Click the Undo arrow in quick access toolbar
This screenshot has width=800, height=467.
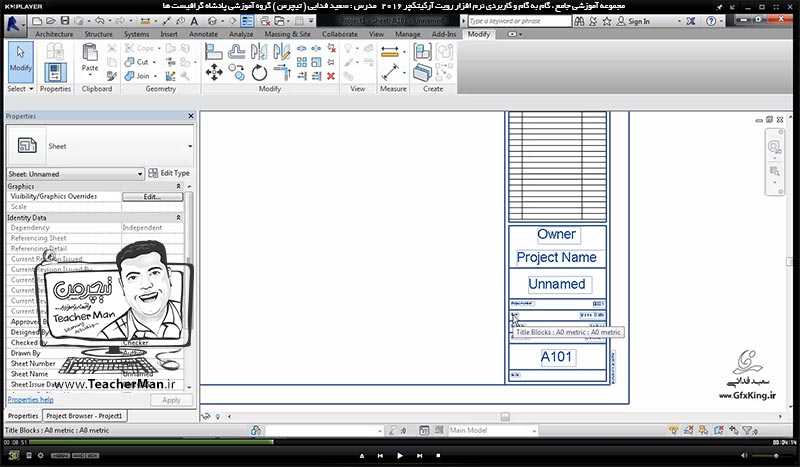[99, 21]
